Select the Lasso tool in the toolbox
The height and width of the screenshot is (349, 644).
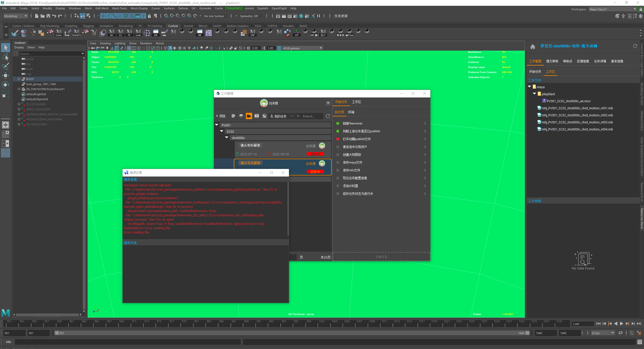click(x=6, y=57)
